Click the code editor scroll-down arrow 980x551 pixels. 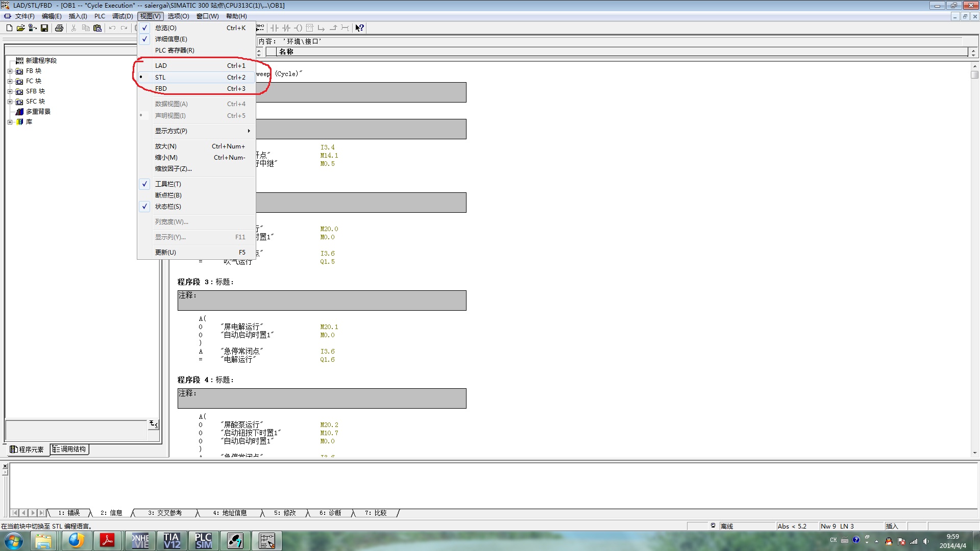click(974, 453)
